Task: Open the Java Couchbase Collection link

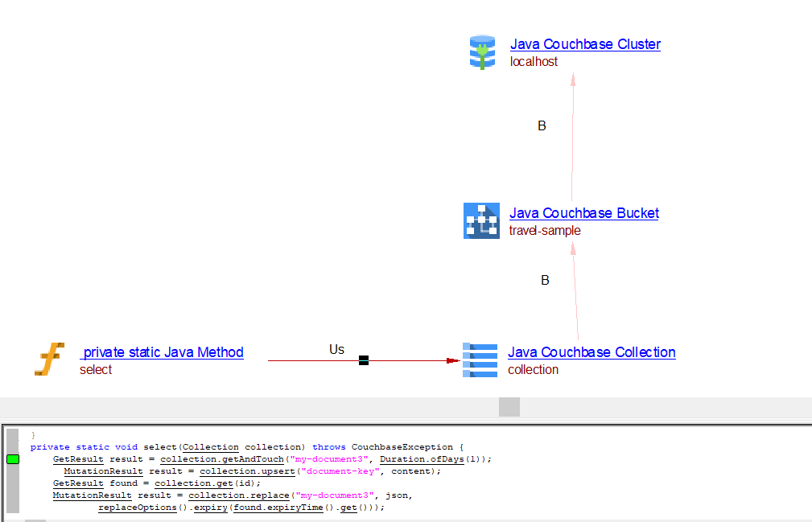Action: pos(591,352)
